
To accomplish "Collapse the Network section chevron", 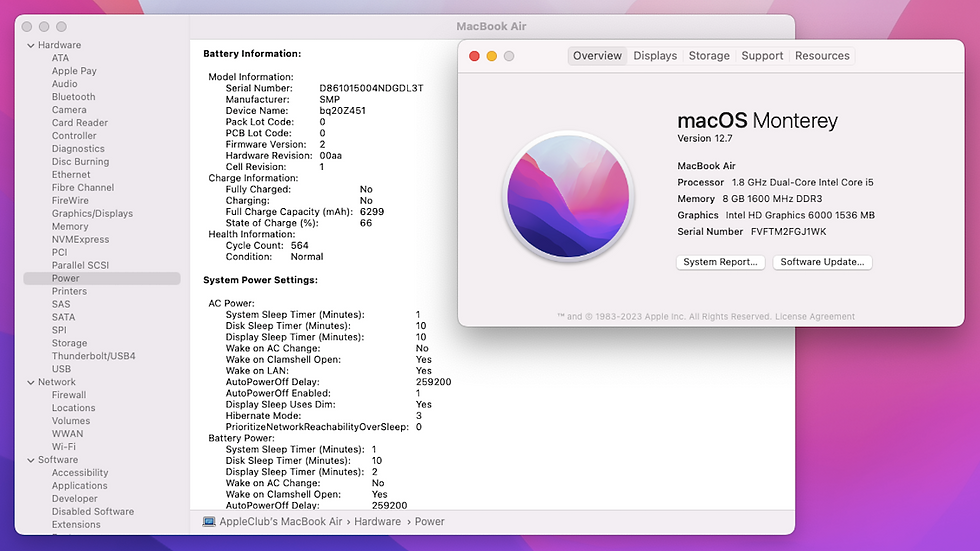I will pos(31,382).
